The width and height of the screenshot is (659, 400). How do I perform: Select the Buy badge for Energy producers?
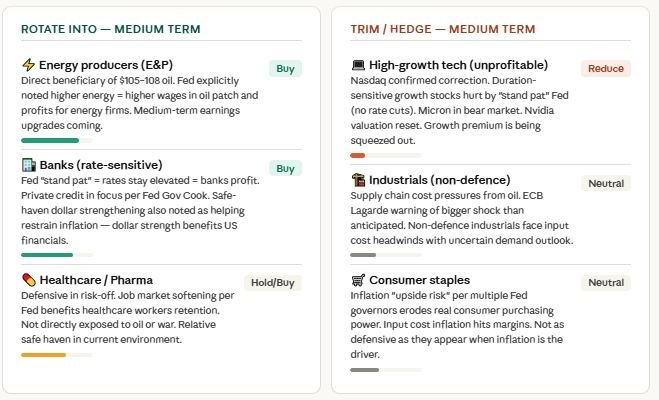(285, 69)
